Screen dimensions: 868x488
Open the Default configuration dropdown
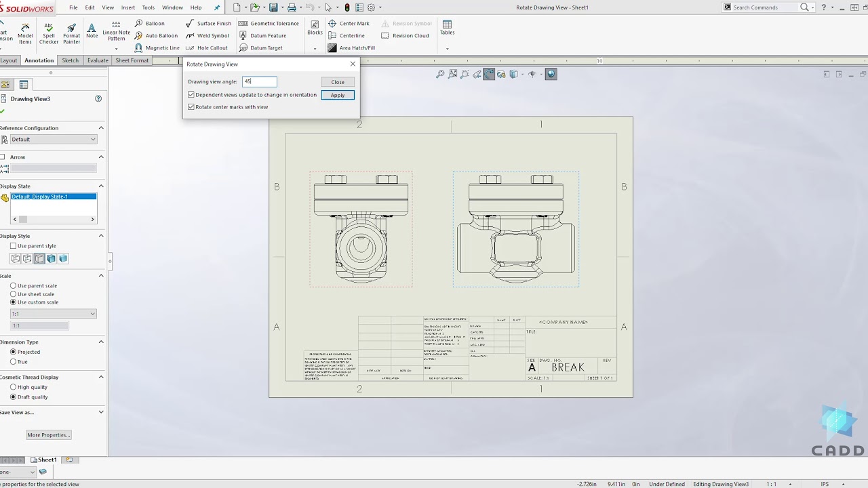click(x=53, y=140)
